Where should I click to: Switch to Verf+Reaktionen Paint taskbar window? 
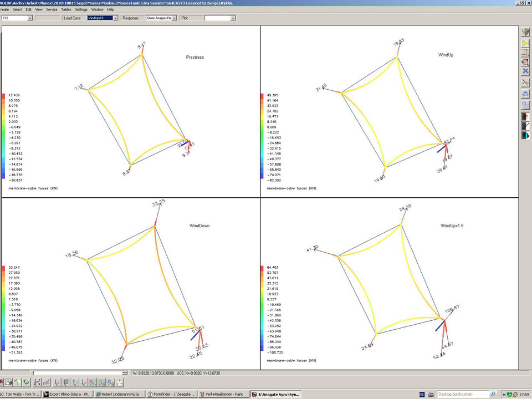225,394
